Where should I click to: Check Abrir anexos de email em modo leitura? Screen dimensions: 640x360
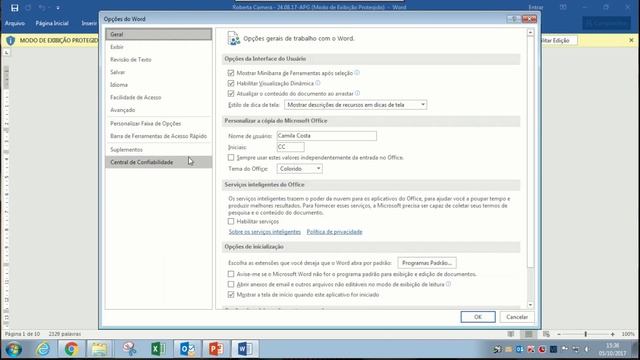click(x=231, y=284)
